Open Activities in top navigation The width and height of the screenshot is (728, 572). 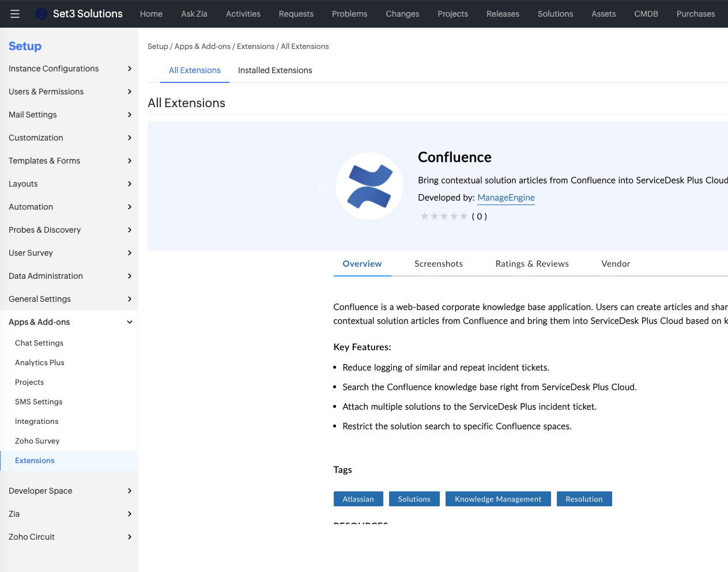(243, 14)
